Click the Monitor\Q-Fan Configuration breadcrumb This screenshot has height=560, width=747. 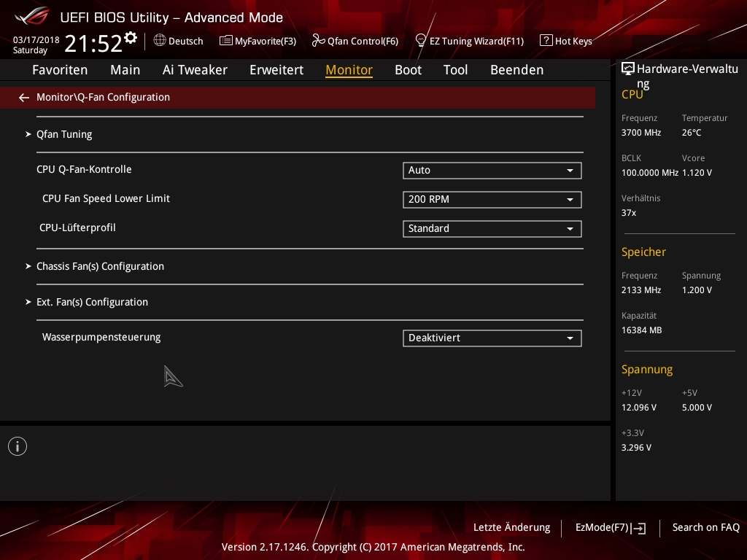coord(104,97)
